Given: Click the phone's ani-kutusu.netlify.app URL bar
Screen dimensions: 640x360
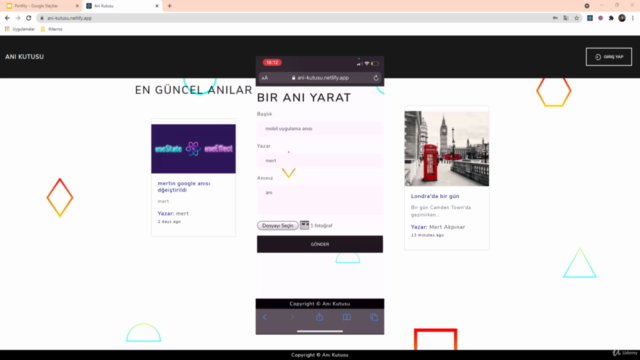Looking at the screenshot, I should click(320, 78).
